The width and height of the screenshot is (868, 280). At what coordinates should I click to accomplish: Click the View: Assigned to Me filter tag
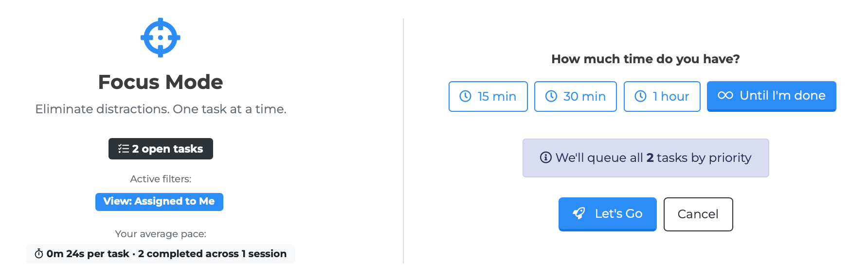[x=159, y=202]
